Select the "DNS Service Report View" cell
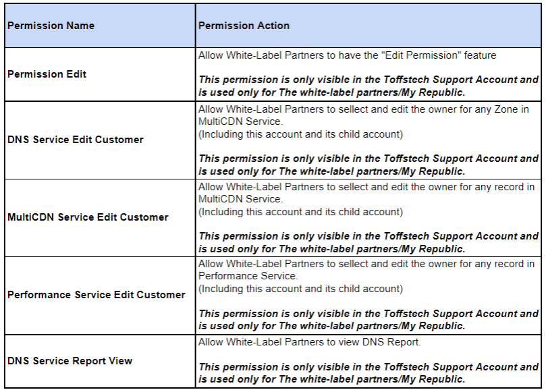 70,361
